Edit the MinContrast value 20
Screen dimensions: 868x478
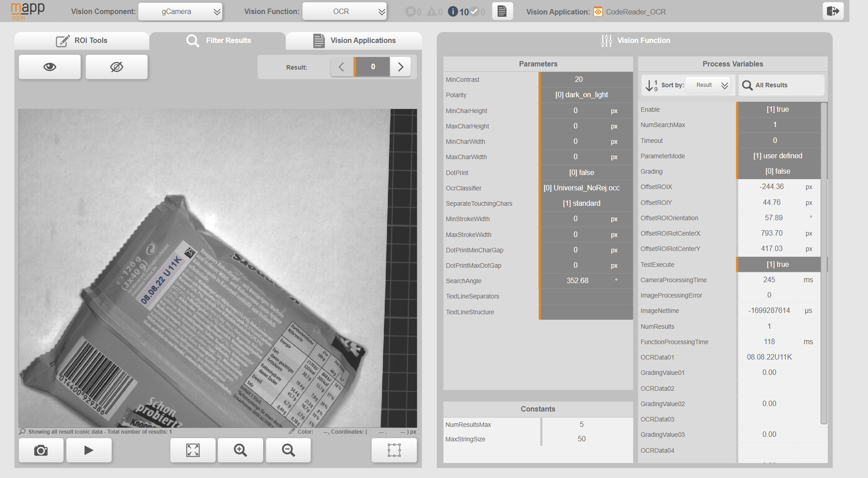tap(586, 80)
